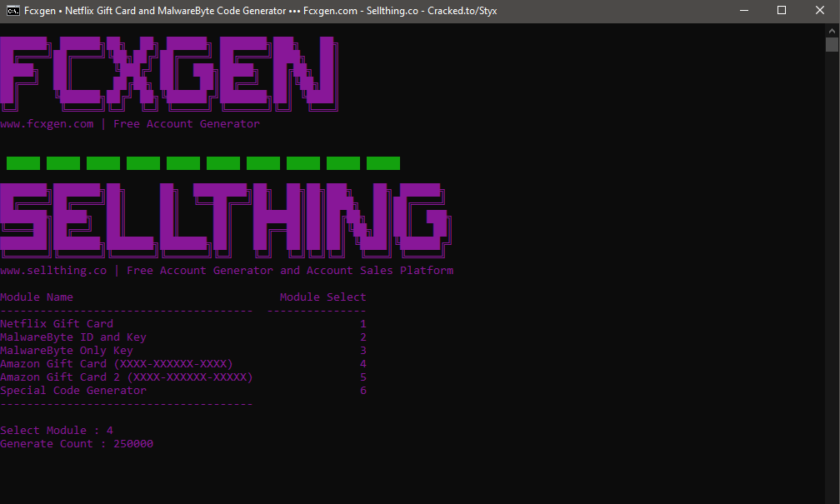
Task: Click the scrollbar up arrow
Action: point(832,31)
